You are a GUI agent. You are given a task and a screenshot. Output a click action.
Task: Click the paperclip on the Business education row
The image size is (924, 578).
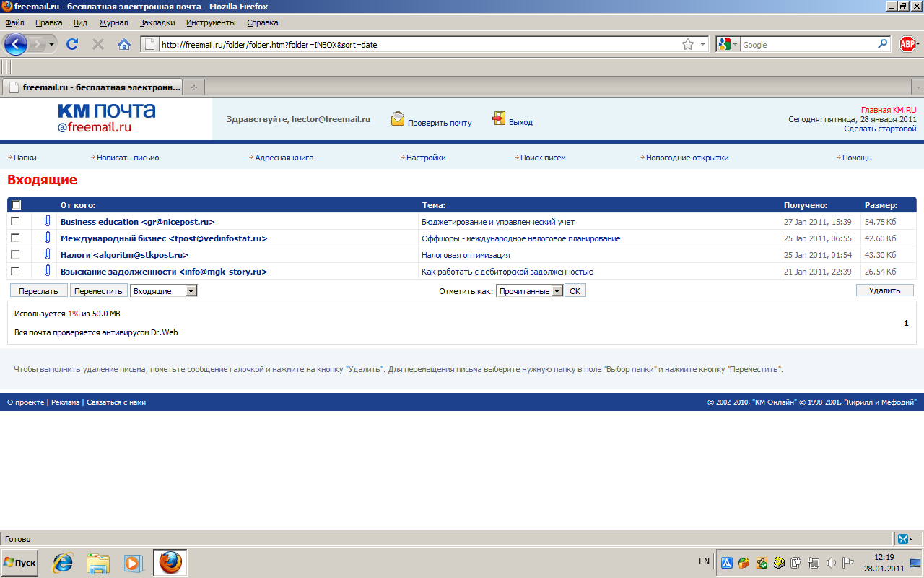point(47,221)
